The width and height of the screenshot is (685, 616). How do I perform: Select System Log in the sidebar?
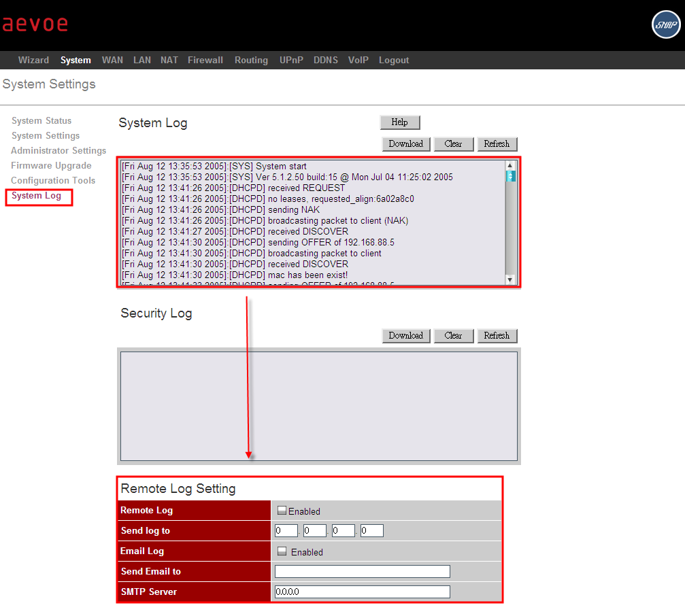coord(36,196)
